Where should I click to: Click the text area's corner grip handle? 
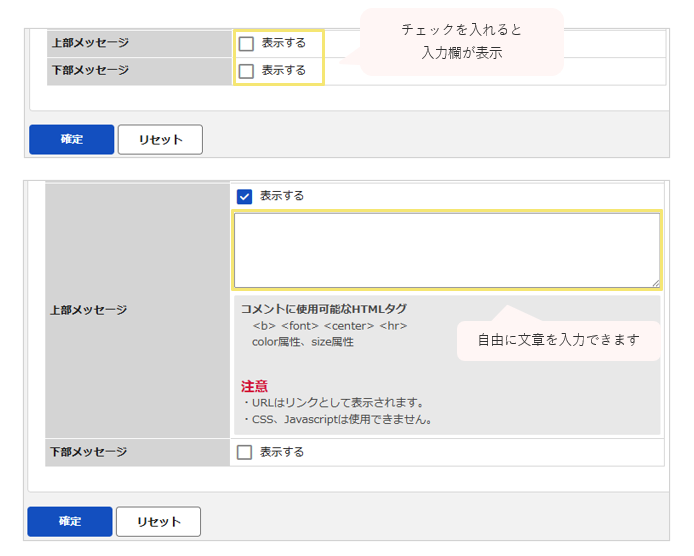tap(655, 283)
